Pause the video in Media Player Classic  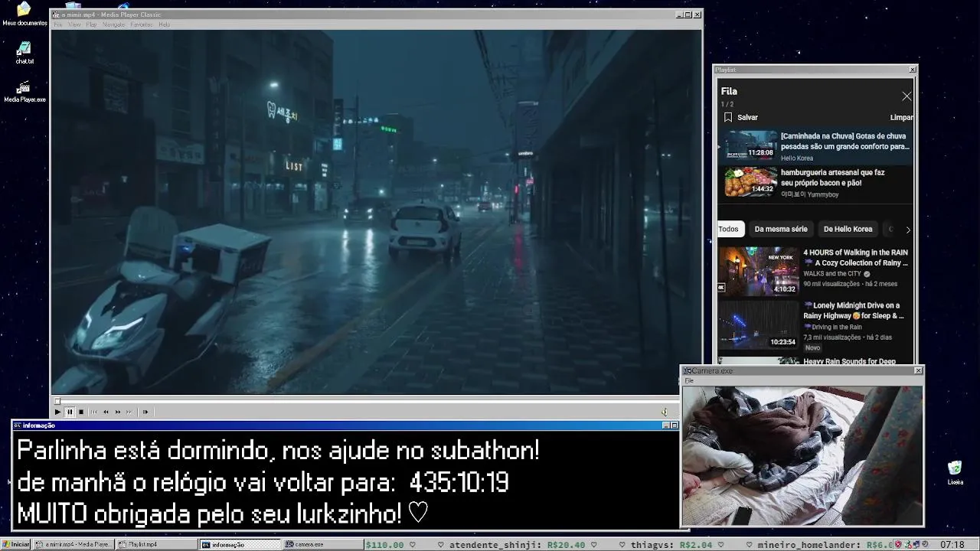click(69, 412)
